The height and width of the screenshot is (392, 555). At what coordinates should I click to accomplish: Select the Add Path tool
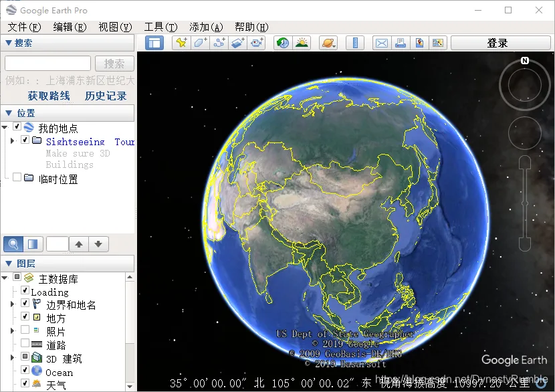(219, 43)
